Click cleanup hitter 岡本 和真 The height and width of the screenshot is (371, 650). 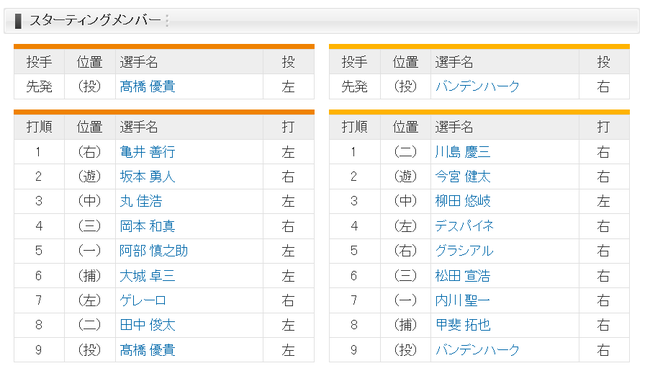tap(147, 226)
